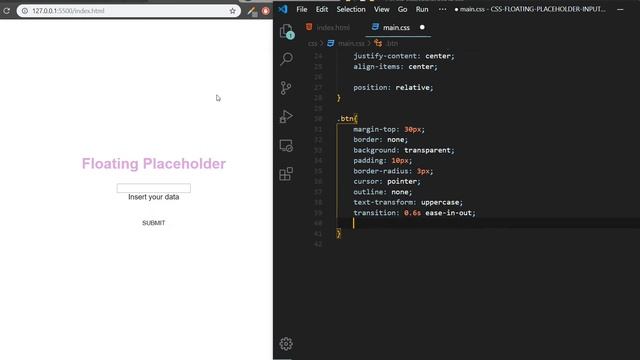This screenshot has width=640, height=360.
Task: Click the 'align-items: center;' line
Action: coord(396,67)
